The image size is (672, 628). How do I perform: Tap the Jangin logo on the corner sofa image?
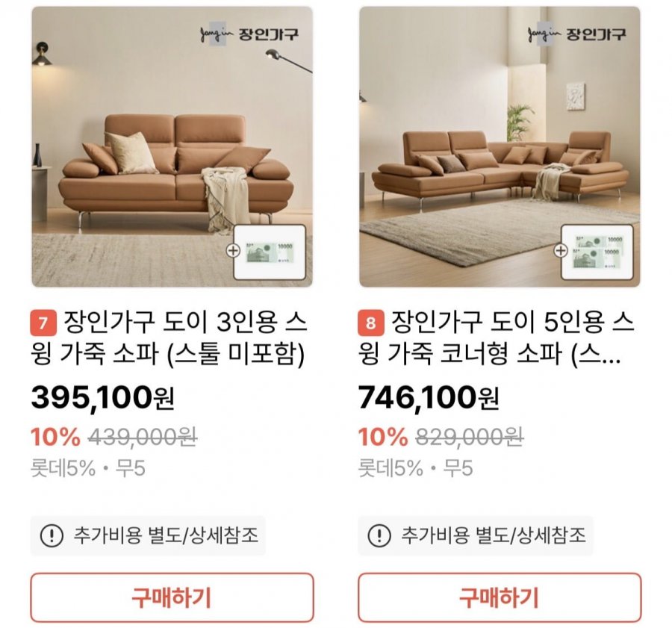tap(576, 35)
